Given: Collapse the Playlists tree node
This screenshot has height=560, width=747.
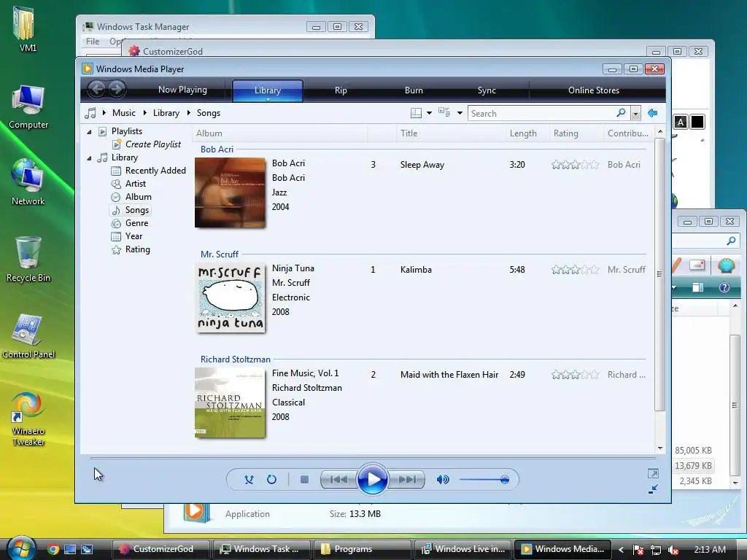Looking at the screenshot, I should tap(89, 131).
